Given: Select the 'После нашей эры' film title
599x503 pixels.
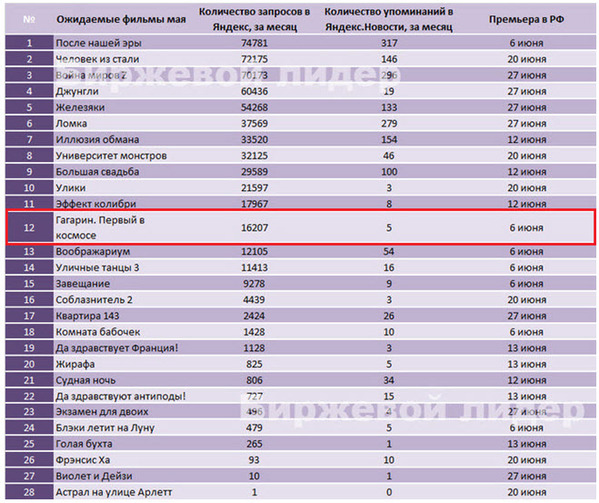Looking at the screenshot, I should [99, 43].
